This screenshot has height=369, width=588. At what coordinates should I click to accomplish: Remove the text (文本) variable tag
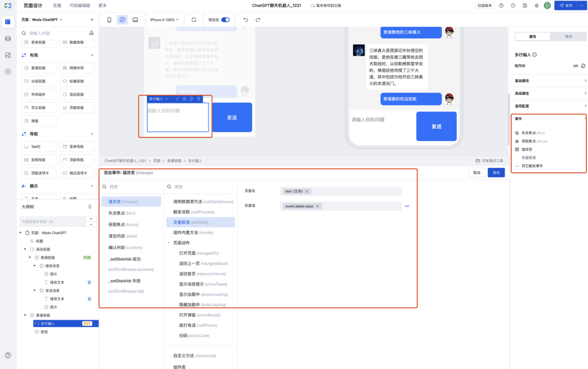[307, 191]
